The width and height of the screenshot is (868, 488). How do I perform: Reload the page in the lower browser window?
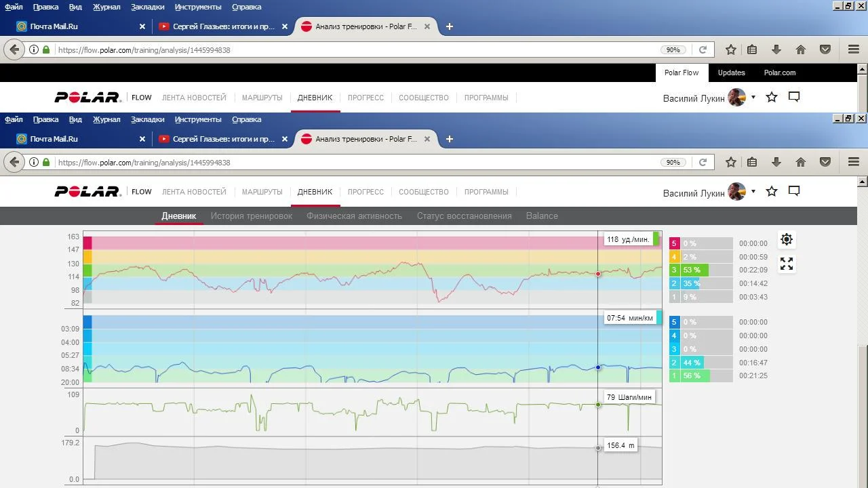click(x=703, y=163)
